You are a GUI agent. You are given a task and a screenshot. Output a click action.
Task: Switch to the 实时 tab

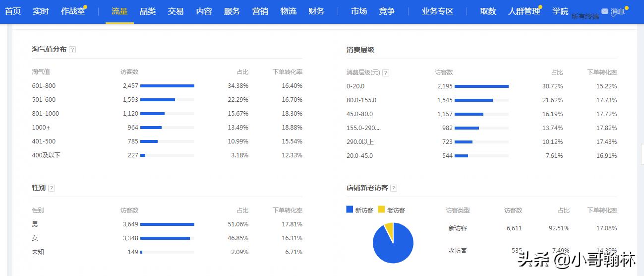(x=41, y=11)
